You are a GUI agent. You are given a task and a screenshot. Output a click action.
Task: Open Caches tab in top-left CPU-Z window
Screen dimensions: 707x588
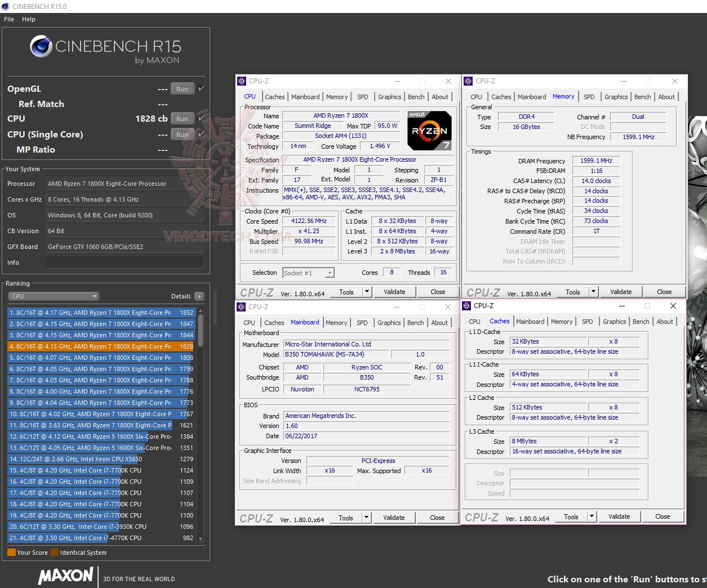pyautogui.click(x=275, y=97)
